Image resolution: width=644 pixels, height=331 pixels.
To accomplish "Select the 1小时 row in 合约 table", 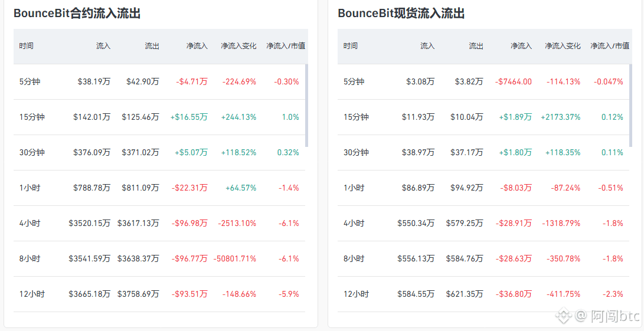I will [x=159, y=188].
